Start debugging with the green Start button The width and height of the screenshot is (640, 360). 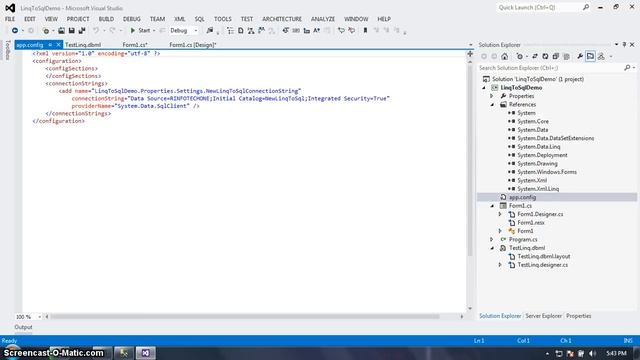point(140,31)
